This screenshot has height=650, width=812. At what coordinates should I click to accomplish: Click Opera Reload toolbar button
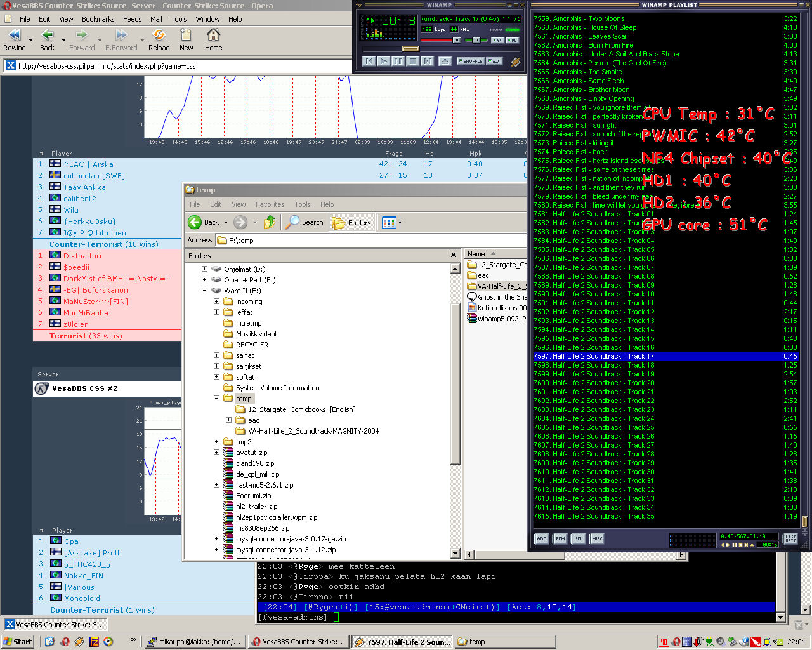(159, 39)
